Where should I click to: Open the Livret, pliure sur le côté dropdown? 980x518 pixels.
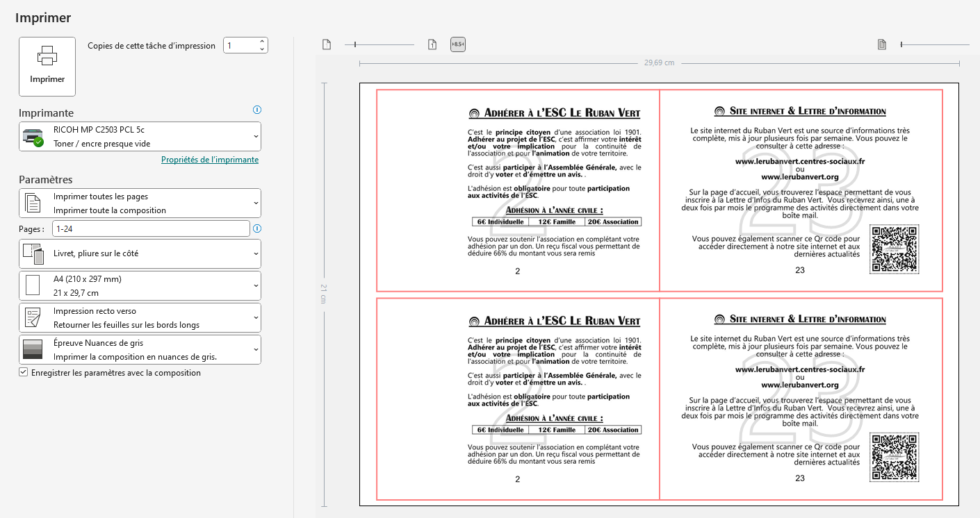coord(140,253)
